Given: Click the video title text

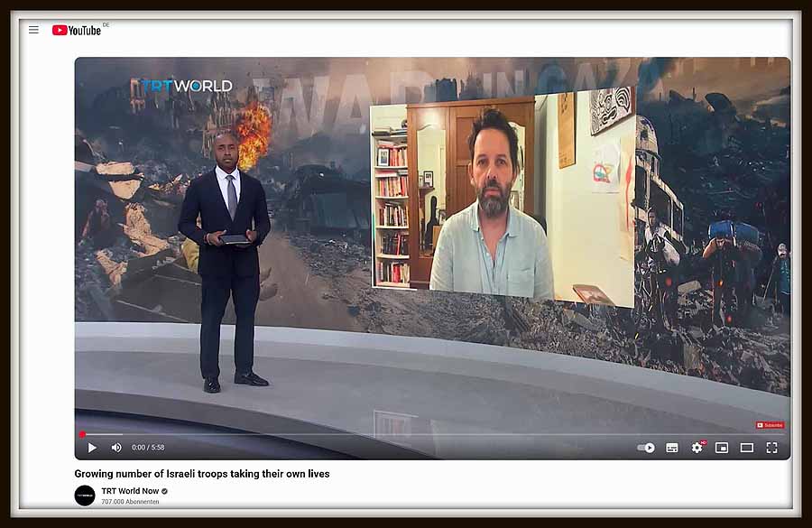Looking at the screenshot, I should point(201,474).
